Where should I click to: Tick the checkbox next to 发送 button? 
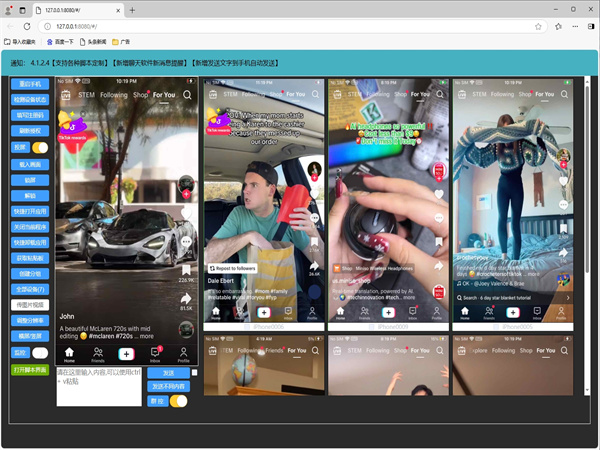(194, 373)
